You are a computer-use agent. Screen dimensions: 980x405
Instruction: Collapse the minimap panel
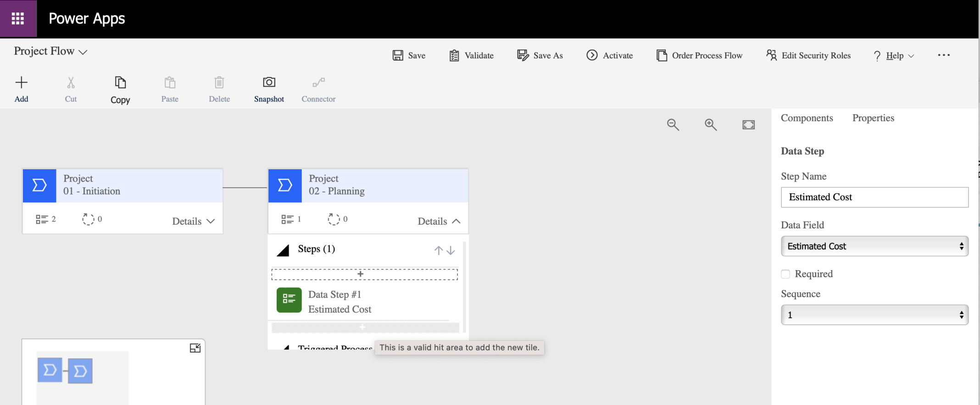[195, 348]
